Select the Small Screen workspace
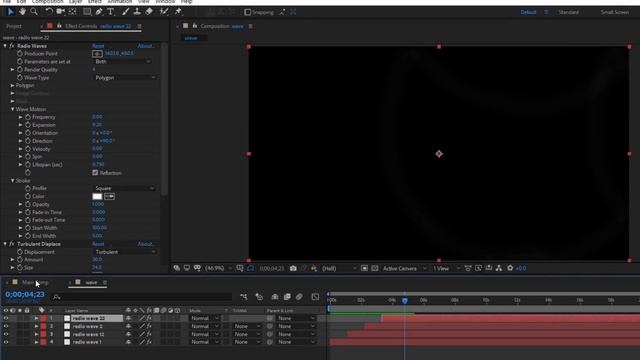This screenshot has width=640, height=360. coord(615,12)
